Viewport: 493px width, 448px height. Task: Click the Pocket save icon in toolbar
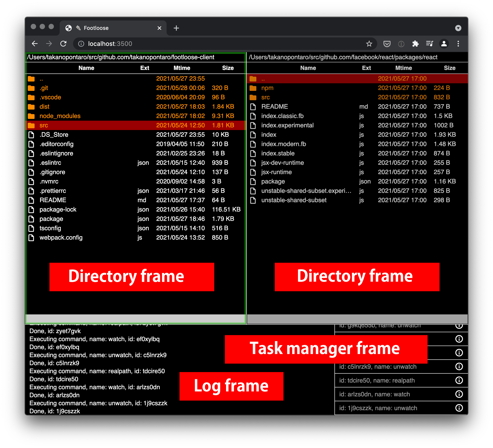[x=387, y=44]
